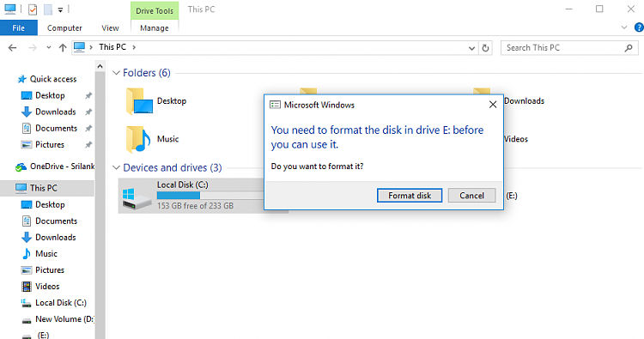Image resolution: width=644 pixels, height=339 pixels.
Task: Collapse the Folders (6) group
Action: (116, 73)
